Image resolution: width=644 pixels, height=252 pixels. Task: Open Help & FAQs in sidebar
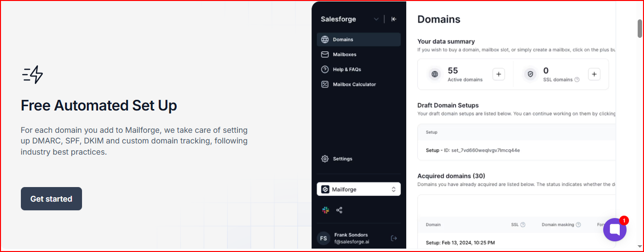pos(359,70)
